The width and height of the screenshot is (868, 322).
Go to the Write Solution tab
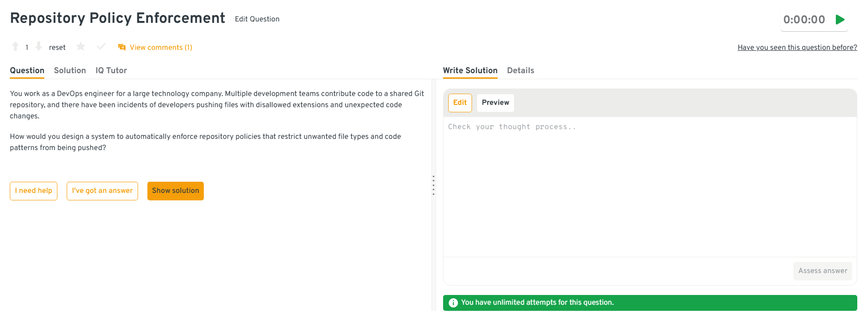tap(470, 70)
